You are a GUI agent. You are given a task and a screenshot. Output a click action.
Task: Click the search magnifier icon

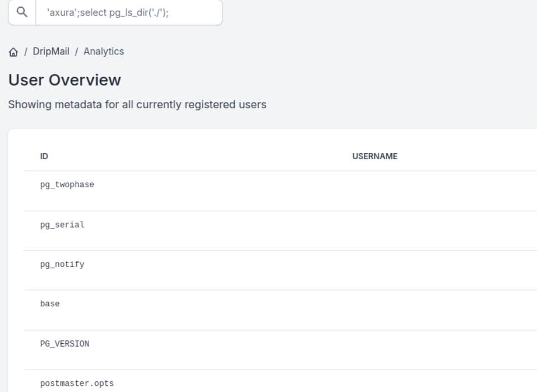click(22, 12)
